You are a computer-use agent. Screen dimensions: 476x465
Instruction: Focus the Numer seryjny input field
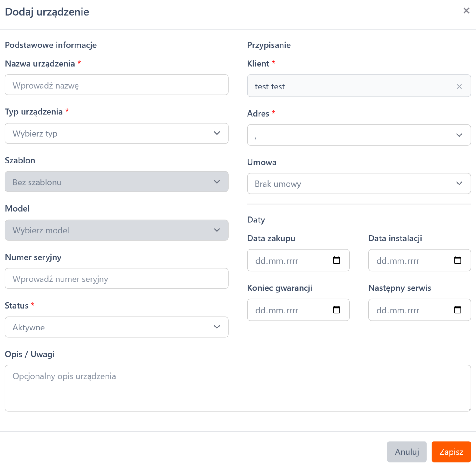116,278
